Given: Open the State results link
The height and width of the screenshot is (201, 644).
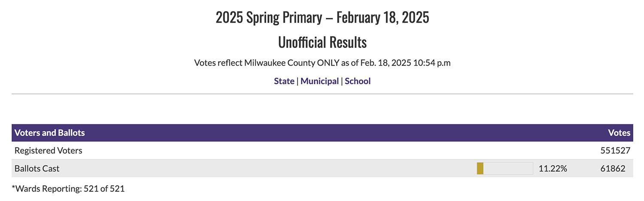Looking at the screenshot, I should pos(284,81).
